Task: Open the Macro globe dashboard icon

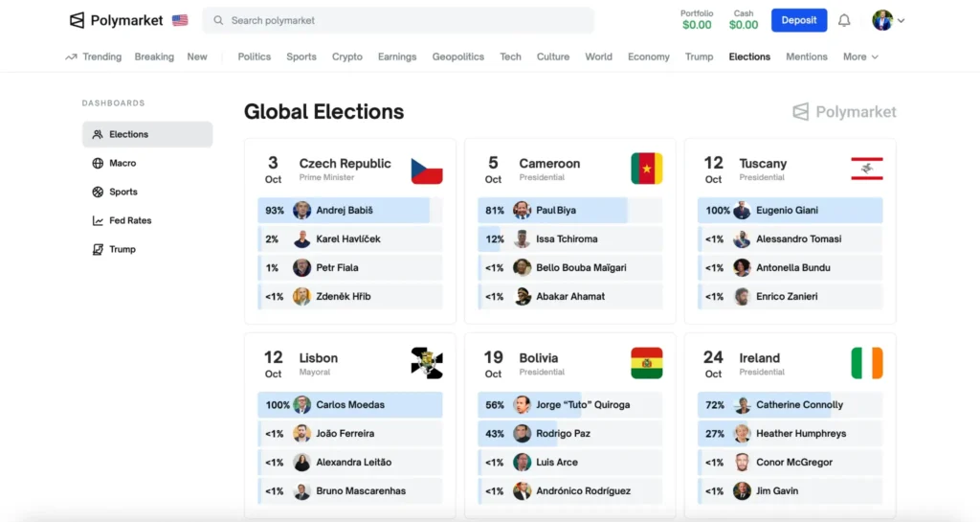Action: (x=98, y=163)
